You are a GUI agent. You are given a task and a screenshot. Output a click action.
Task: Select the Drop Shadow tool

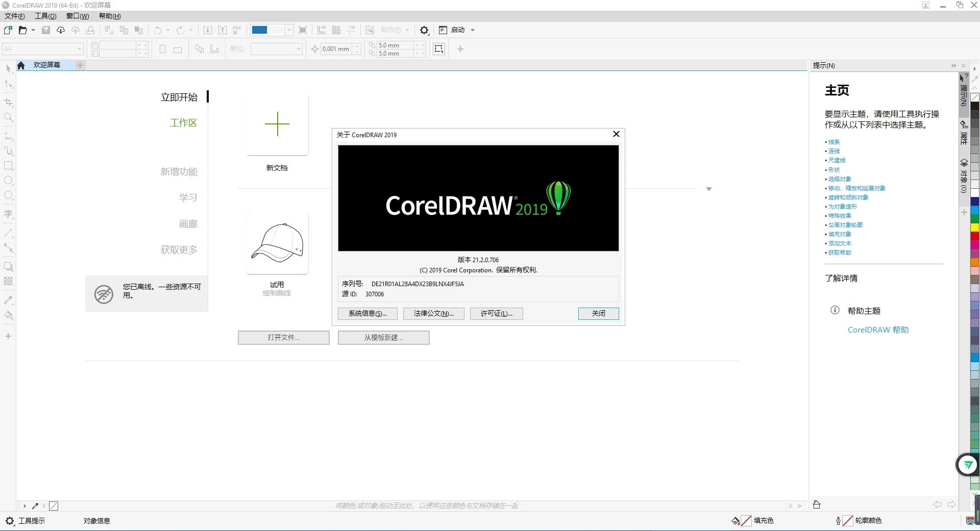click(x=8, y=266)
